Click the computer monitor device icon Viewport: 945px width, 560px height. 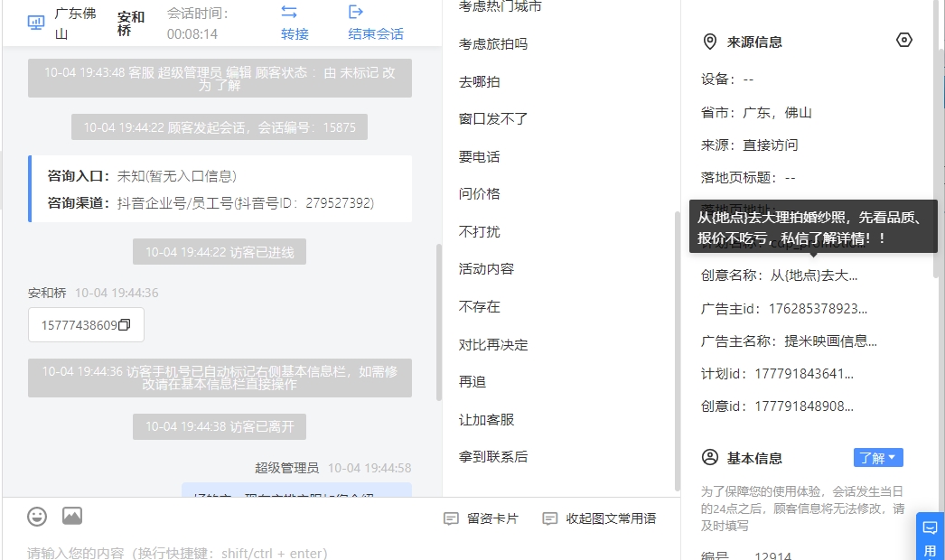36,23
